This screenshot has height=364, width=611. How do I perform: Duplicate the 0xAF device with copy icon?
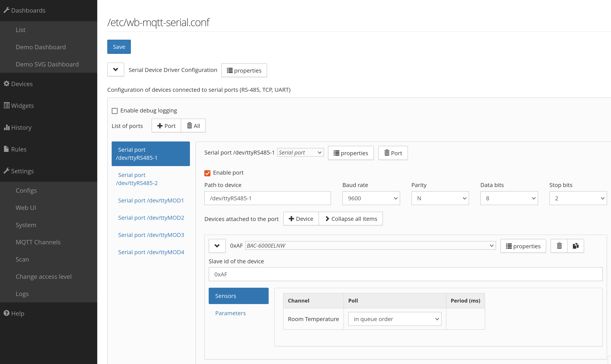[576, 246]
